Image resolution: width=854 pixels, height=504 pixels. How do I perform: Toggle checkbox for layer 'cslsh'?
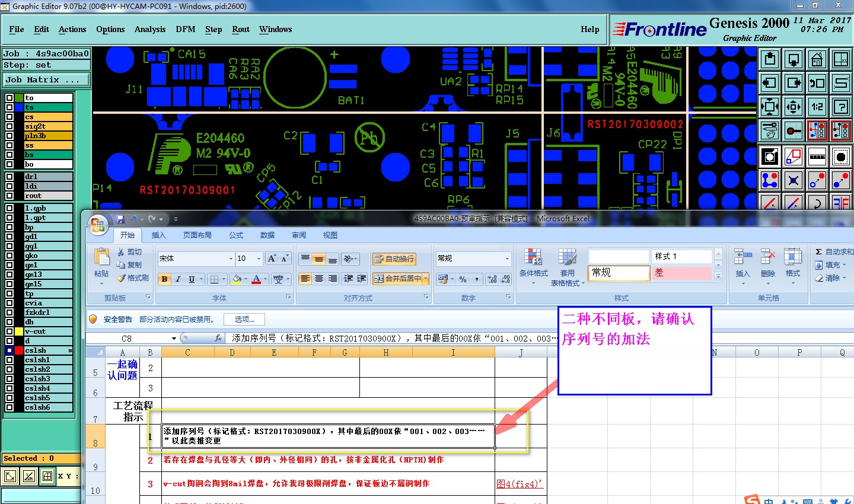[x=9, y=350]
